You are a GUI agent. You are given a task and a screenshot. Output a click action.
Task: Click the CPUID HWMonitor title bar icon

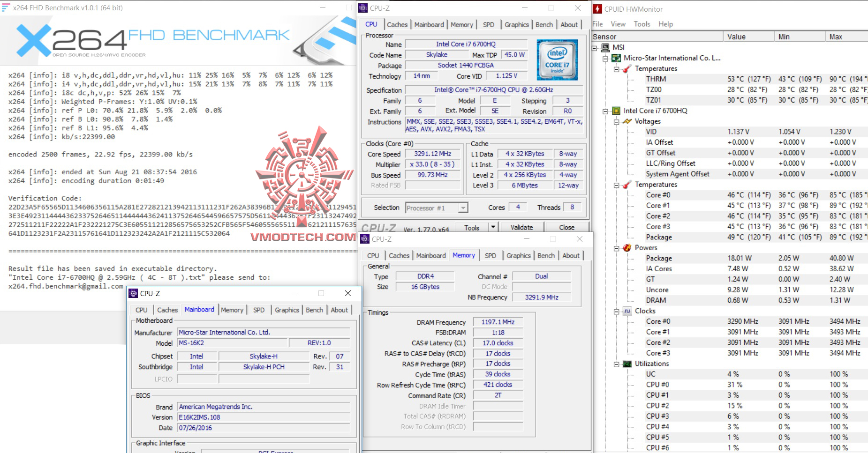[597, 9]
